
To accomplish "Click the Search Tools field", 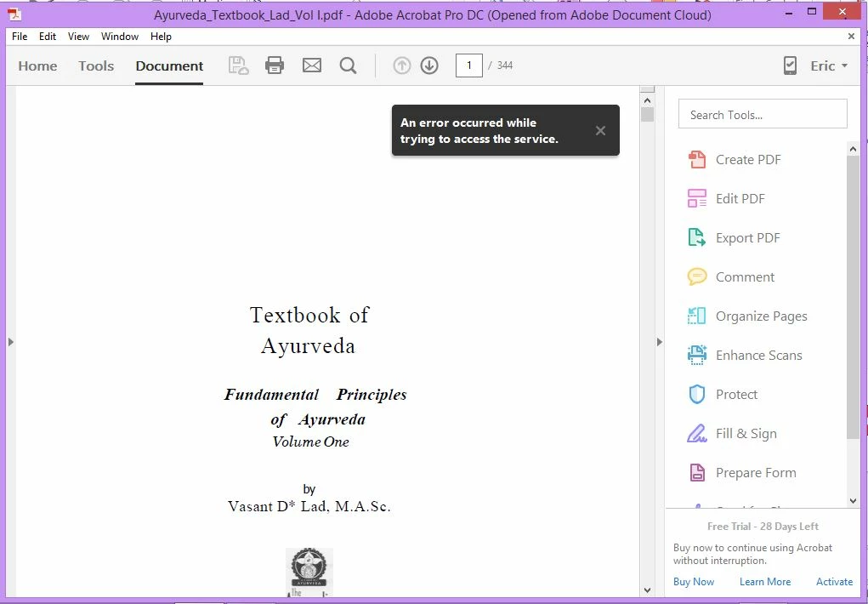I will tap(763, 114).
